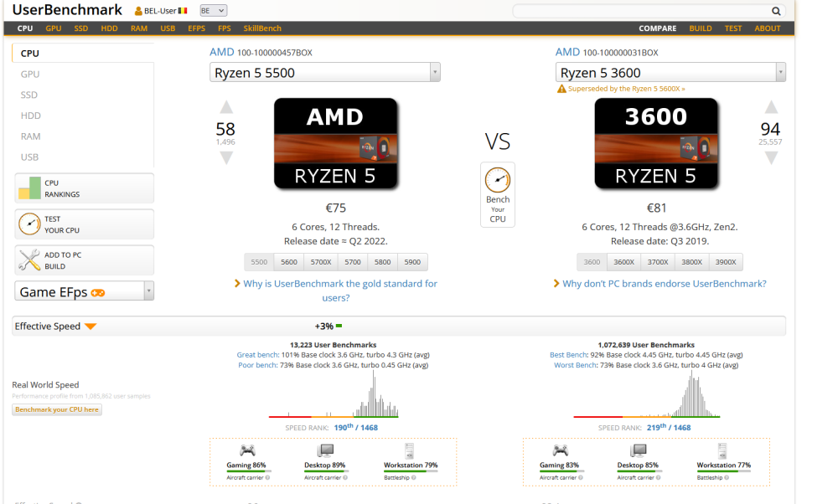Switch to the GPU section in sidebar
The height and width of the screenshot is (504, 838).
[x=31, y=74]
